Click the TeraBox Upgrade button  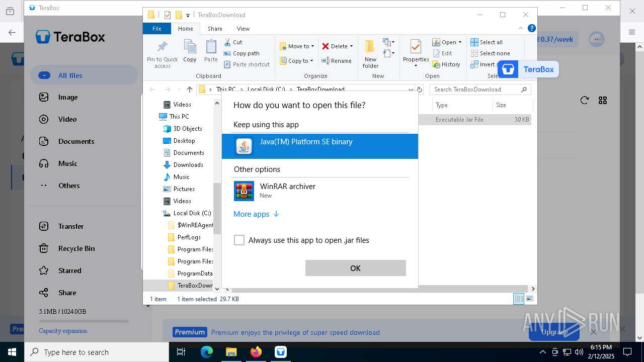point(554,332)
